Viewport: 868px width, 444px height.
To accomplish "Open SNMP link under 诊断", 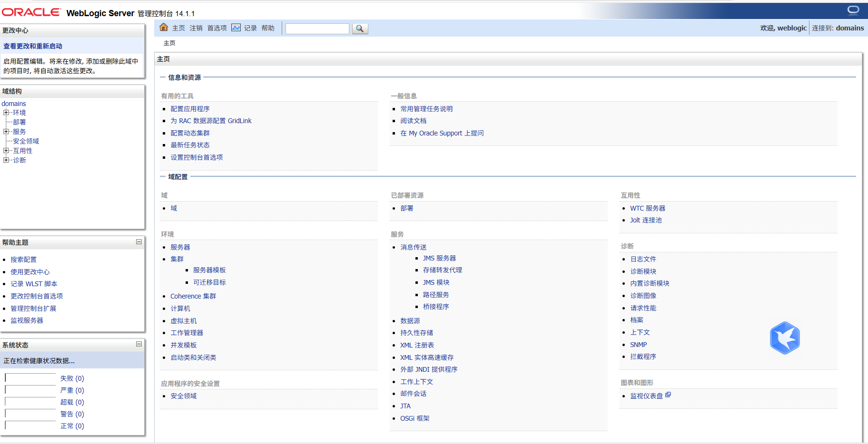I will point(639,345).
